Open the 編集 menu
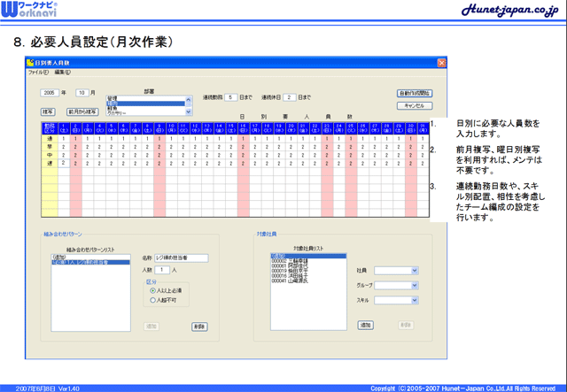Viewport: 567px width, 392px height. 61,73
